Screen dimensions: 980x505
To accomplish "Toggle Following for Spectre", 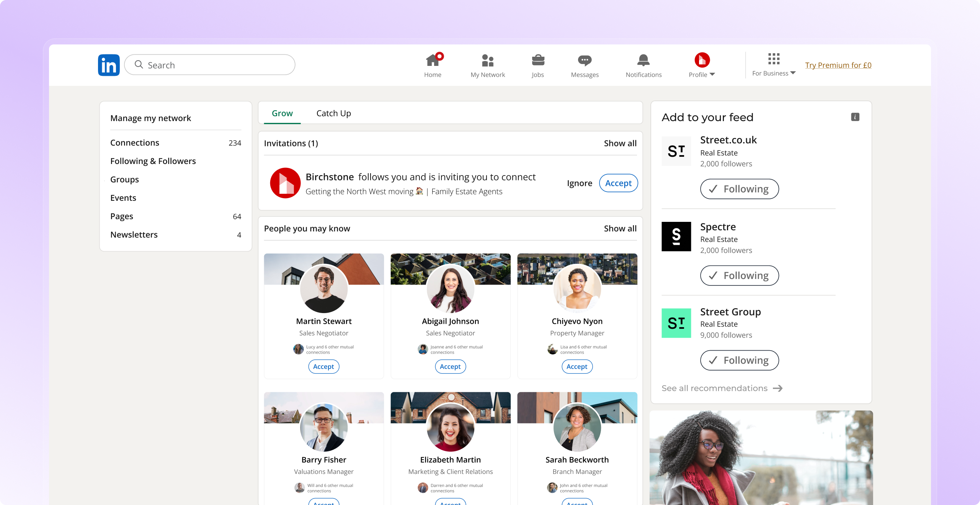I will pyautogui.click(x=739, y=275).
